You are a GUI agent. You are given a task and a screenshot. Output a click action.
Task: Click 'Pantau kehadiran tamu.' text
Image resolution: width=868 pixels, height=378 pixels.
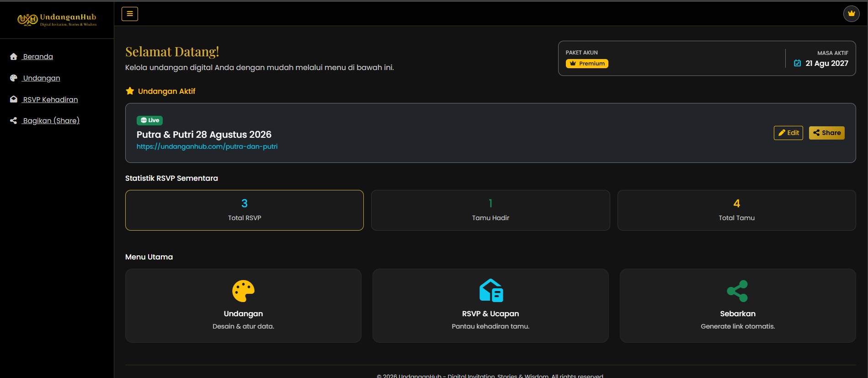tap(490, 326)
